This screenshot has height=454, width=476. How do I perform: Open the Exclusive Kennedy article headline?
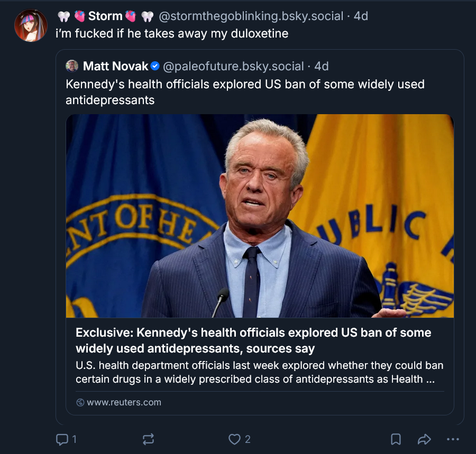point(253,340)
